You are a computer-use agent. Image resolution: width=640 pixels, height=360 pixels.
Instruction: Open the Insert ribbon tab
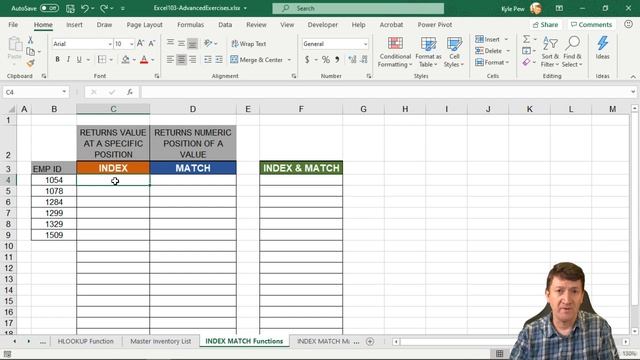74,25
